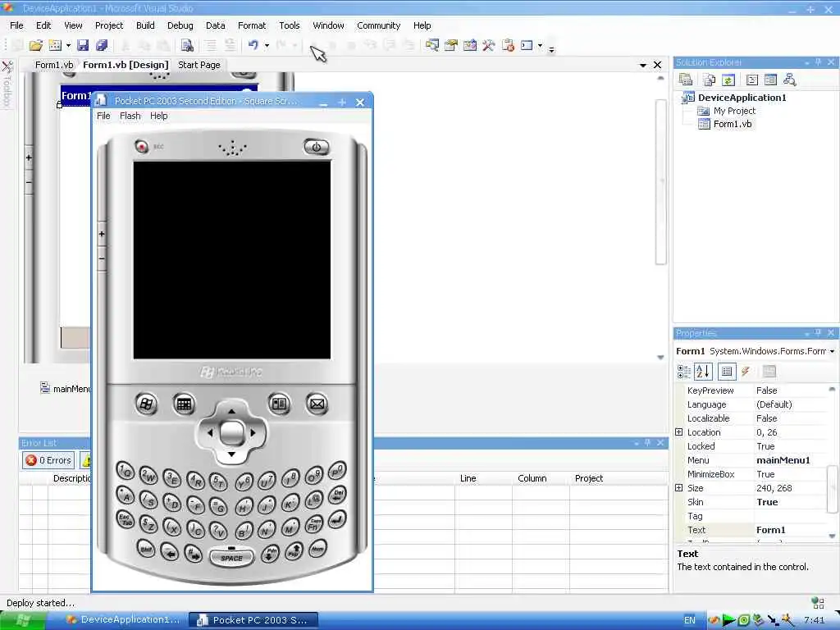840x630 pixels.
Task: Open the emulator File menu
Action: (x=103, y=116)
